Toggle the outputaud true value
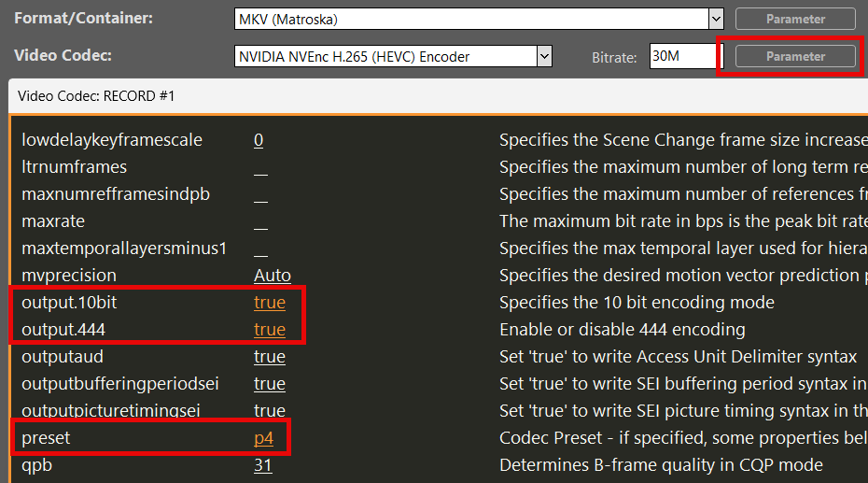 tap(270, 357)
